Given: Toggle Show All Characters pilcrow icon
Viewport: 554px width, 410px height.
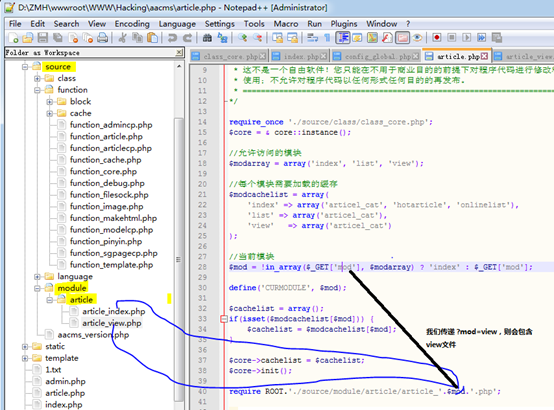Looking at the screenshot, I should [x=327, y=37].
